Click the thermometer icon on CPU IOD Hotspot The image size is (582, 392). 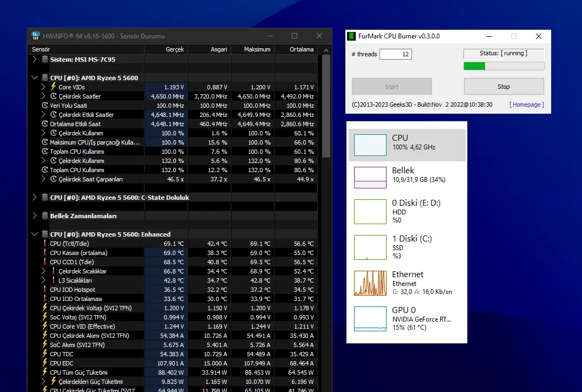coord(45,289)
